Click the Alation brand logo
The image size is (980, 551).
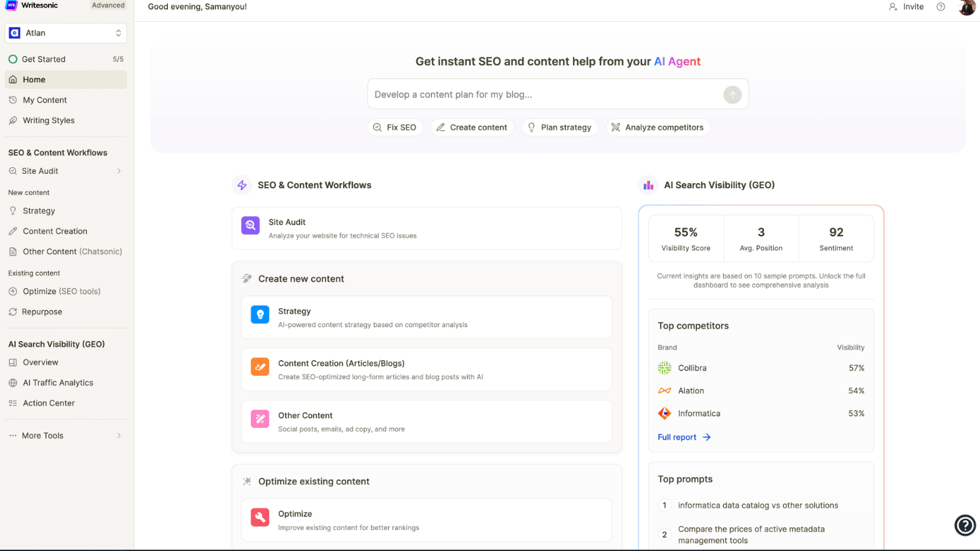(665, 390)
